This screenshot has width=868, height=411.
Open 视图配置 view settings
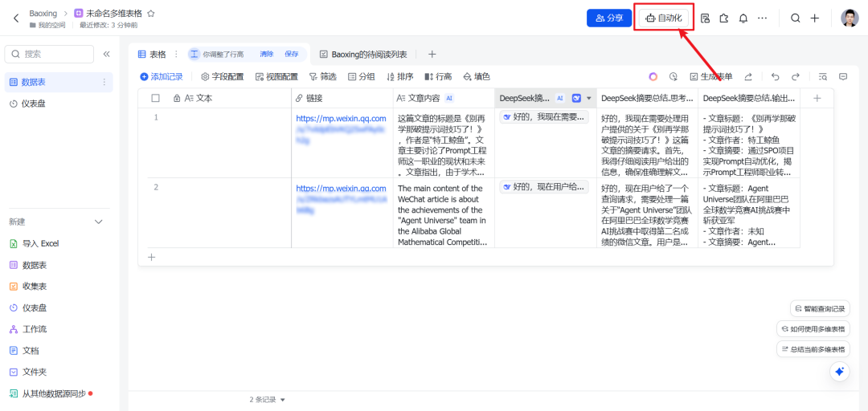coord(276,77)
